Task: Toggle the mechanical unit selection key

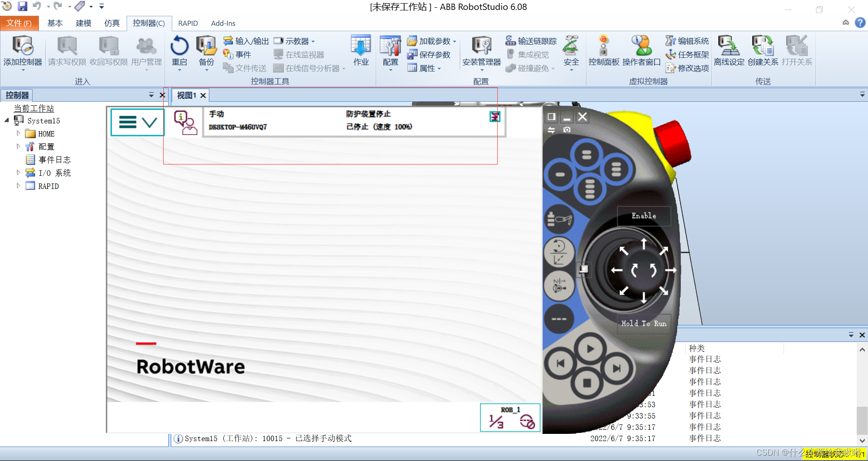Action: [559, 220]
